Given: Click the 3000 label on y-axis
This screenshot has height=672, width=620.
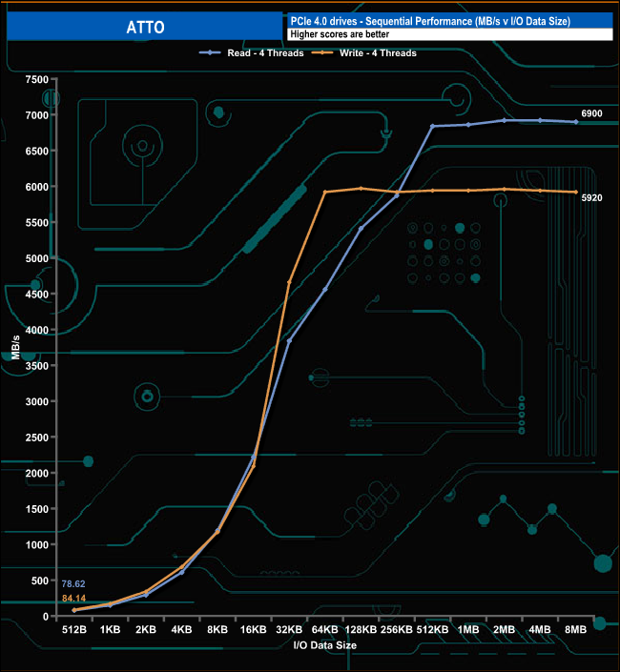Looking at the screenshot, I should [36, 402].
